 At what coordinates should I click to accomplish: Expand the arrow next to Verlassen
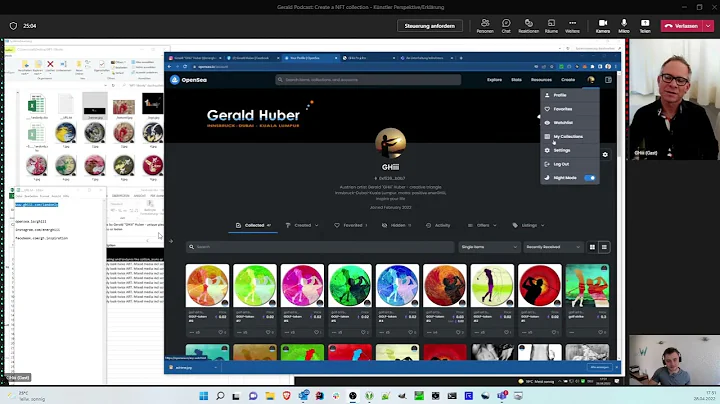709,26
